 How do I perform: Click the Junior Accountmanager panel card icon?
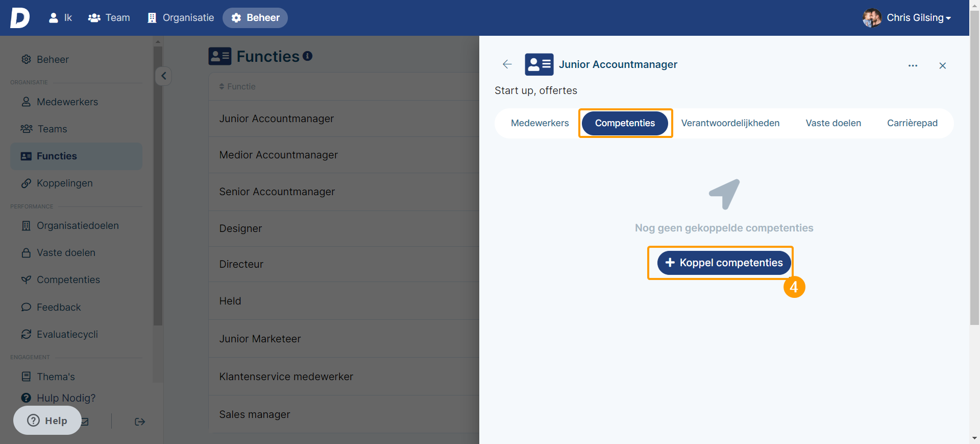tap(539, 64)
